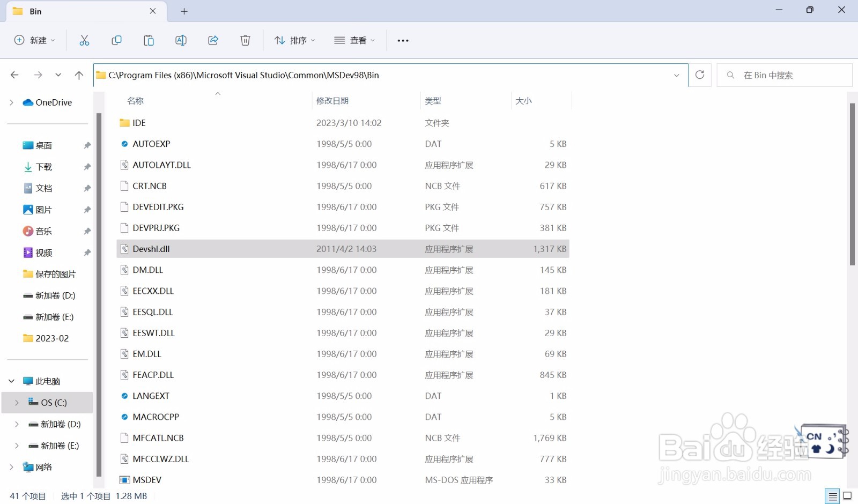Viewport: 858px width, 504px height.
Task: Go back with the left arrow
Action: coord(14,75)
